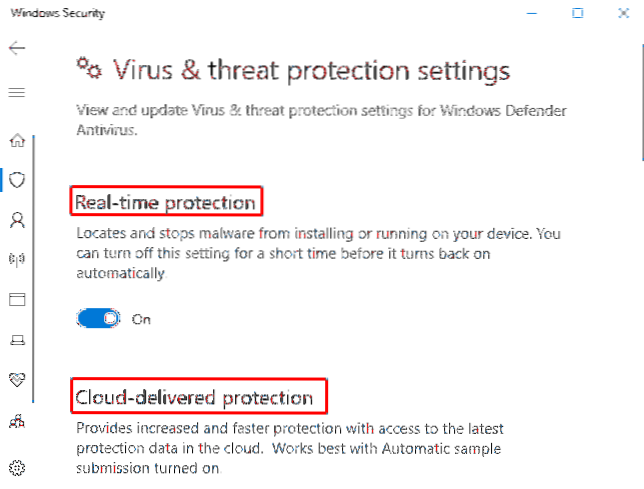The image size is (644, 489).
Task: Open the Settings gear in the sidebar
Action: [x=16, y=467]
